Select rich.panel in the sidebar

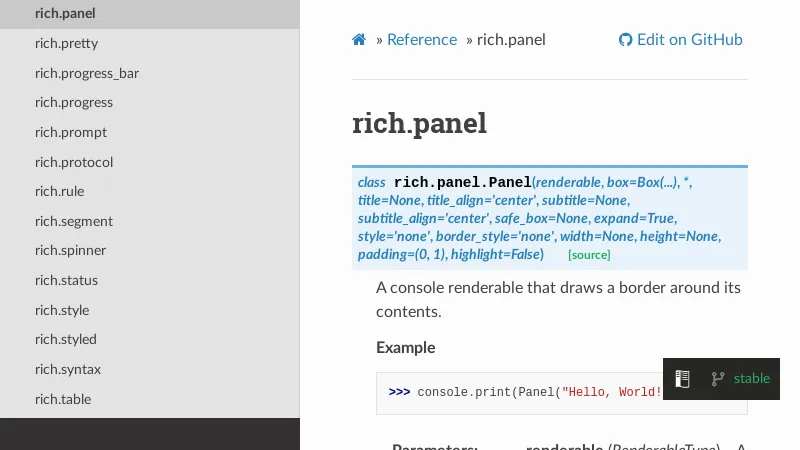pos(65,14)
